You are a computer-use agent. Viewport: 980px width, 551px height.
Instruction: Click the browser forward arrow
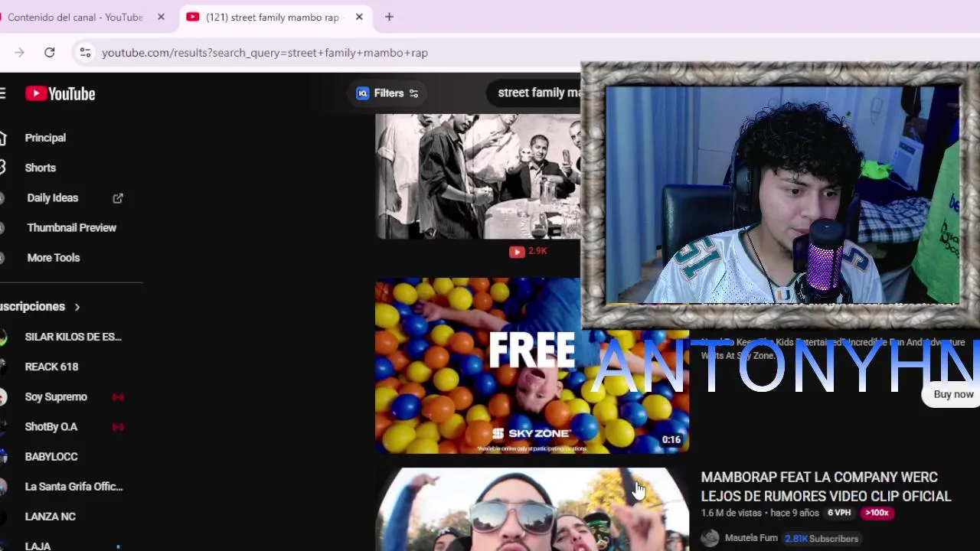(19, 53)
